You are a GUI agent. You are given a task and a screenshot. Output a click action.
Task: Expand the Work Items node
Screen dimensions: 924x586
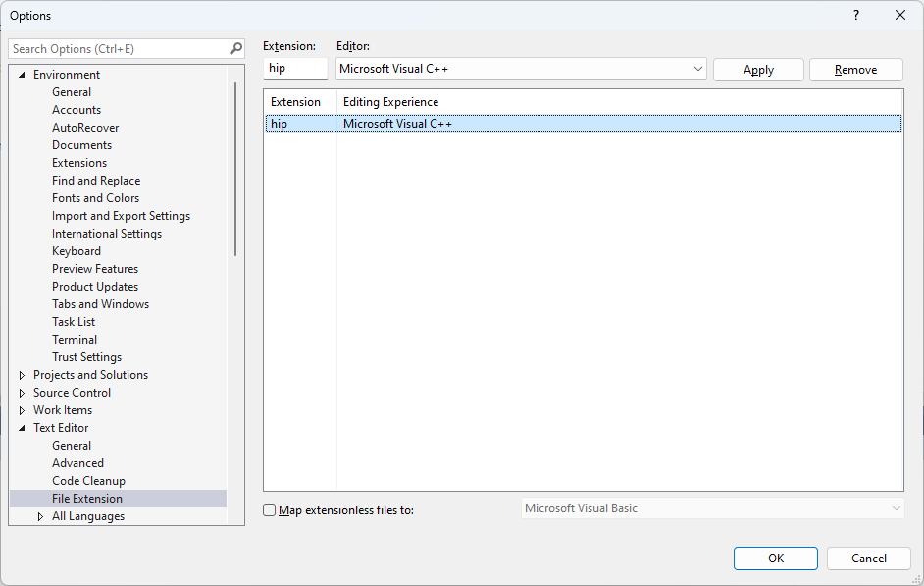coord(22,409)
